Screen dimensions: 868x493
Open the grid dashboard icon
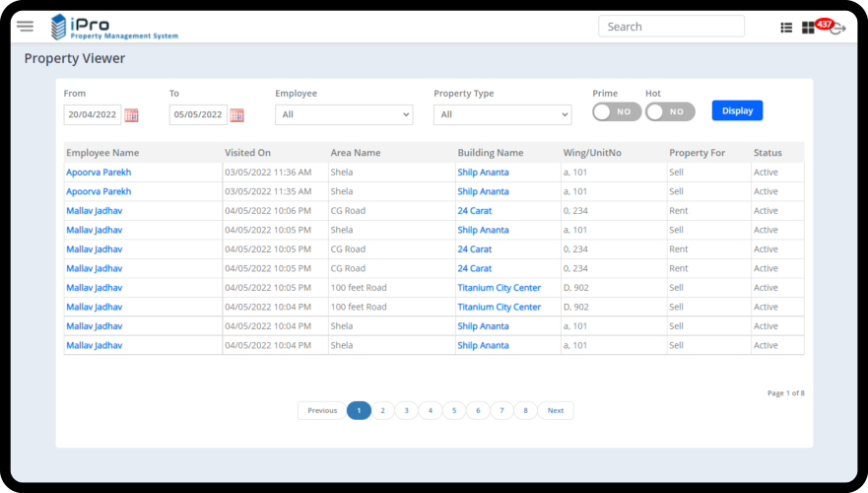coord(808,28)
